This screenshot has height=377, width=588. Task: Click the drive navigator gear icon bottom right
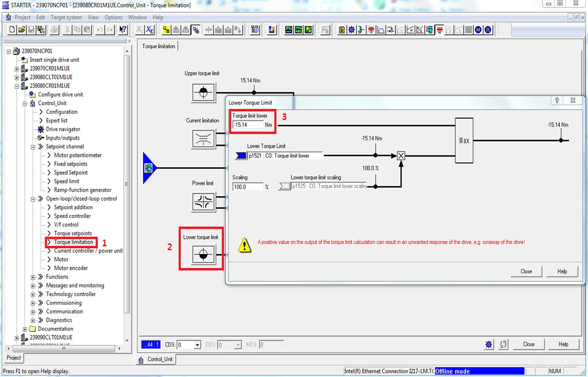point(488,344)
